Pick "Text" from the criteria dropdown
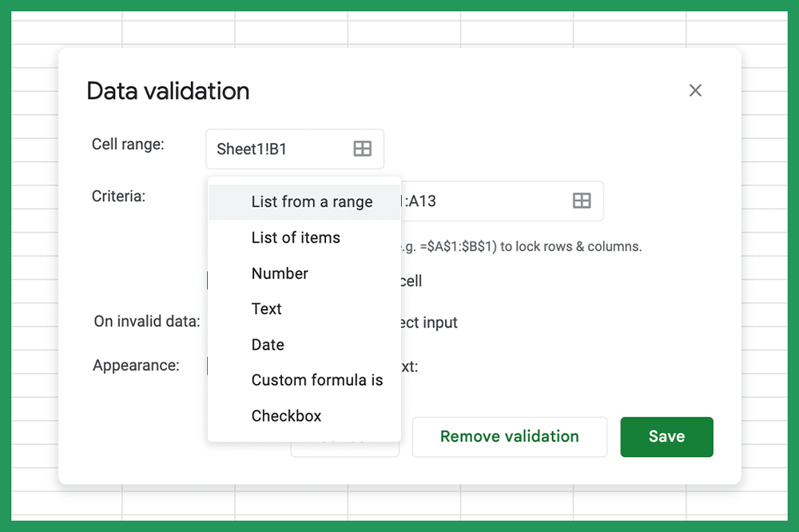Screen dimensions: 799x532 (x=266, y=308)
